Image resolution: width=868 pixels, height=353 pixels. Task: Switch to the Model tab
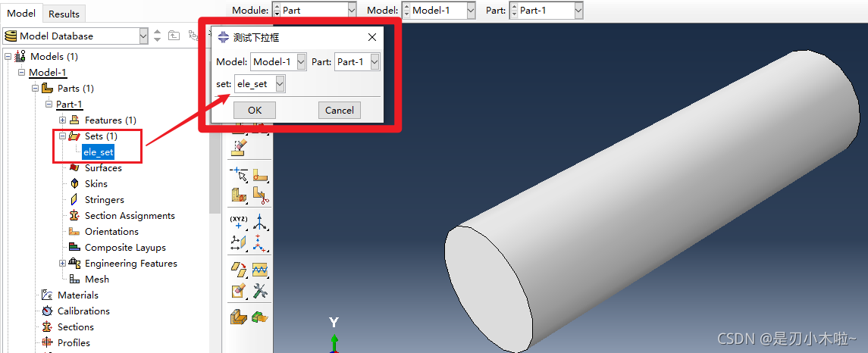coord(21,14)
